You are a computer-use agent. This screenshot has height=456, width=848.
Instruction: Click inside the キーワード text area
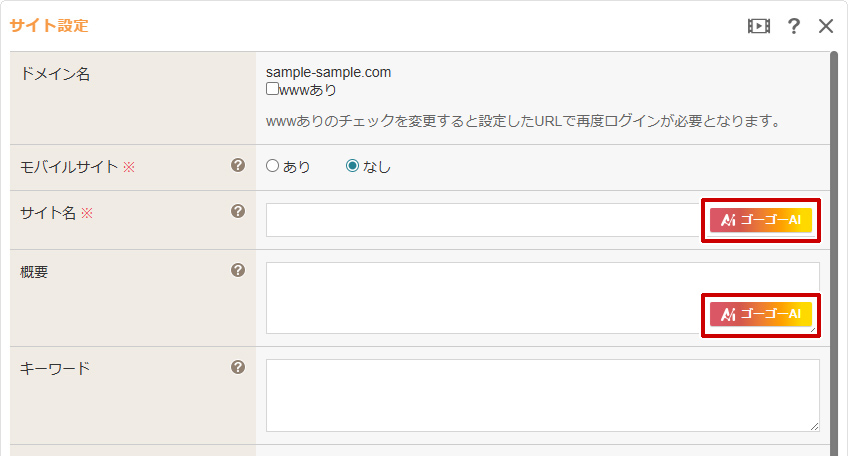(x=540, y=395)
